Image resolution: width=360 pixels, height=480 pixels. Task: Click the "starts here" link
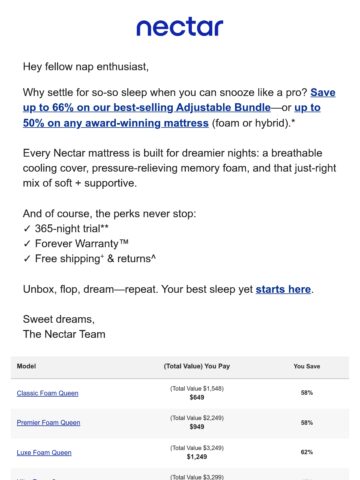click(x=283, y=289)
